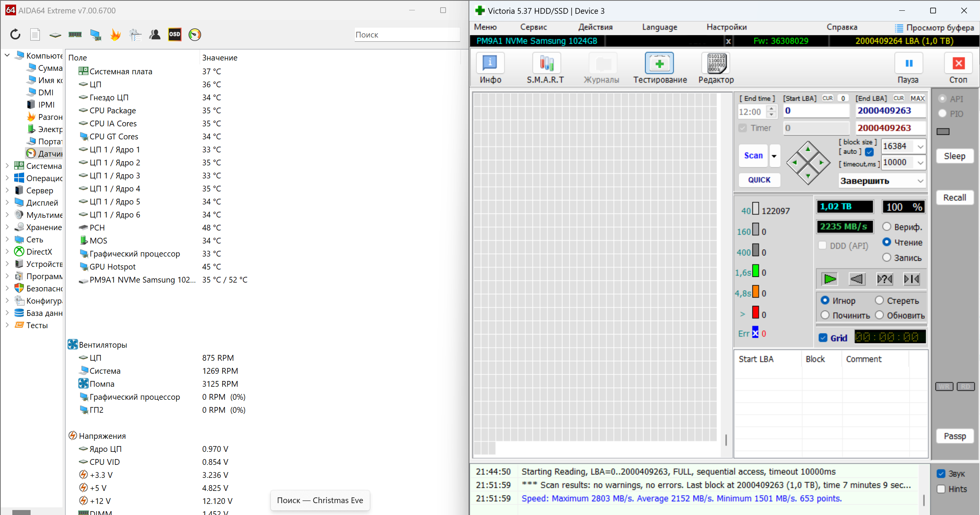Select the Запись radio button
Screen dimensions: 980x515
(x=887, y=258)
